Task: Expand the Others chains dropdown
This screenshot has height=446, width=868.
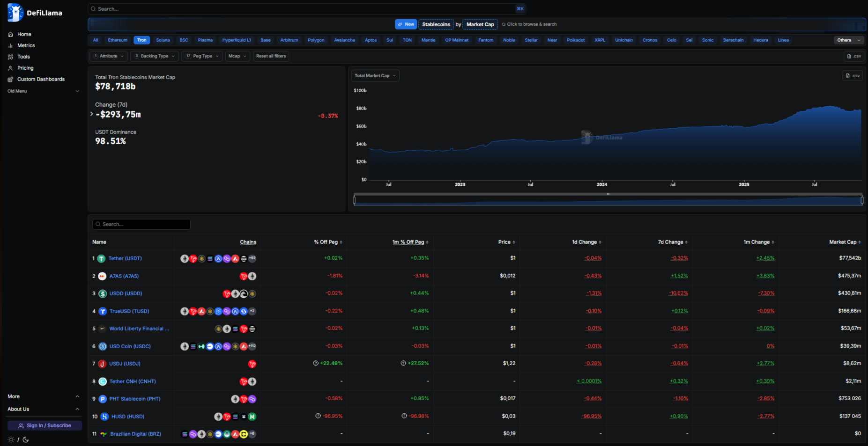Action: click(848, 40)
